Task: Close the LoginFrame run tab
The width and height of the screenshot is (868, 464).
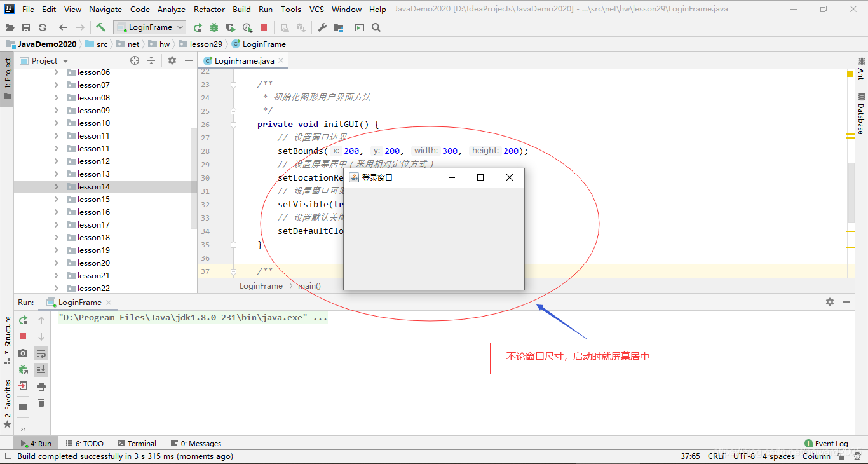Action: 109,303
